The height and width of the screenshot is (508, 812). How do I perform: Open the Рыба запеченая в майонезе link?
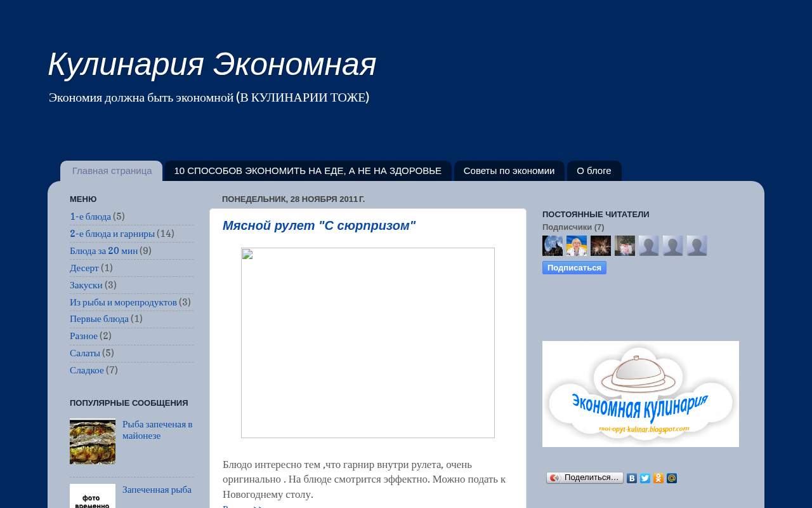tap(157, 430)
